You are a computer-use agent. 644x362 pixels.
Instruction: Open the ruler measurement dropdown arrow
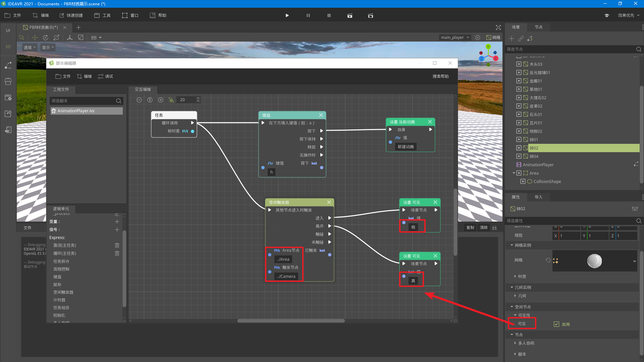point(100,38)
